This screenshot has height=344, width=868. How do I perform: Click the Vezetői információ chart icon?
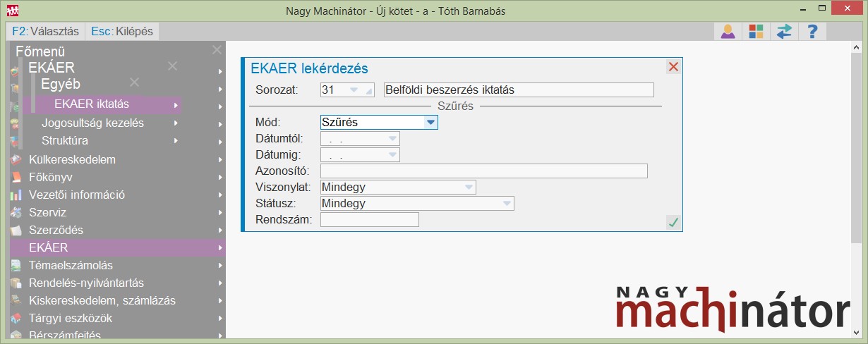pyautogui.click(x=16, y=195)
